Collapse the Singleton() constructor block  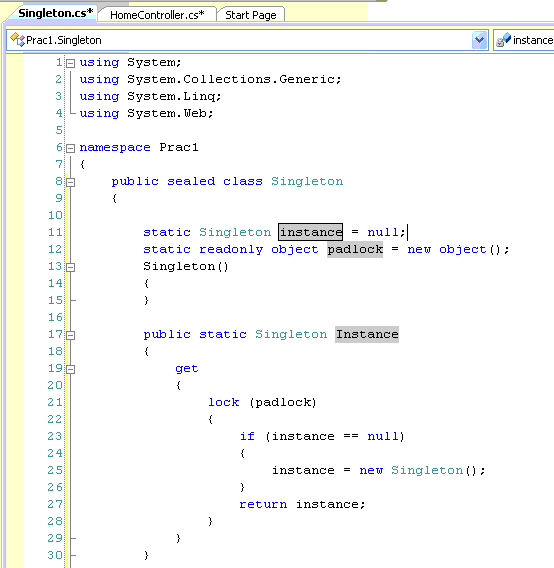tap(71, 267)
